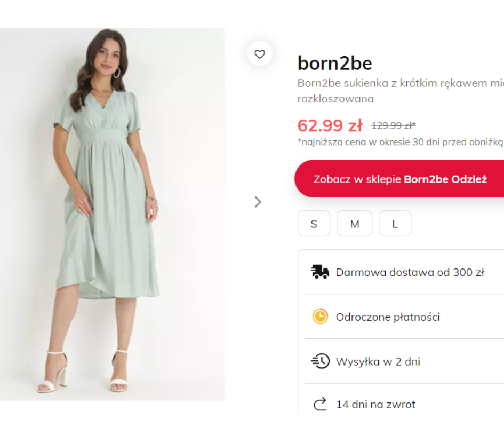Choose size M
This screenshot has height=427, width=504.
[x=354, y=224]
